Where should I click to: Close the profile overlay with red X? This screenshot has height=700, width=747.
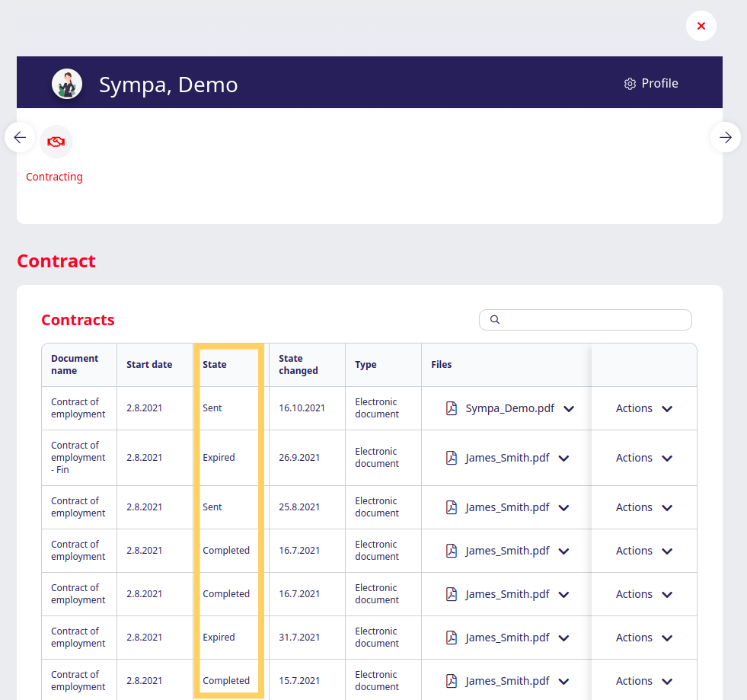point(701,26)
